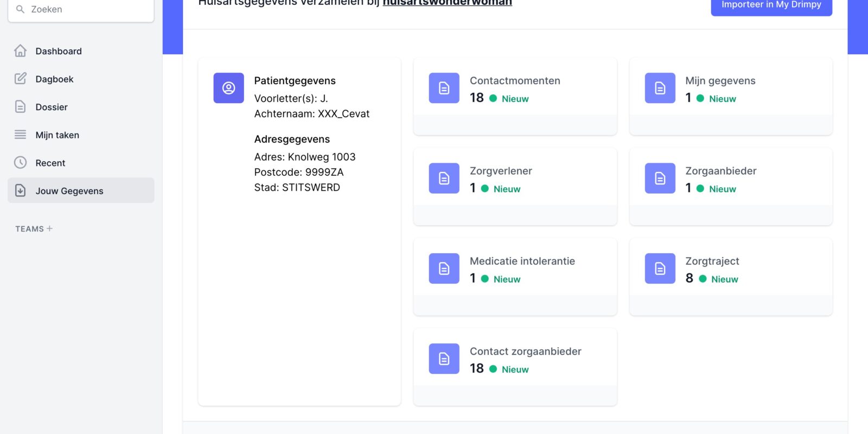
Task: Click the Zorgtraject document icon
Action: tap(660, 269)
